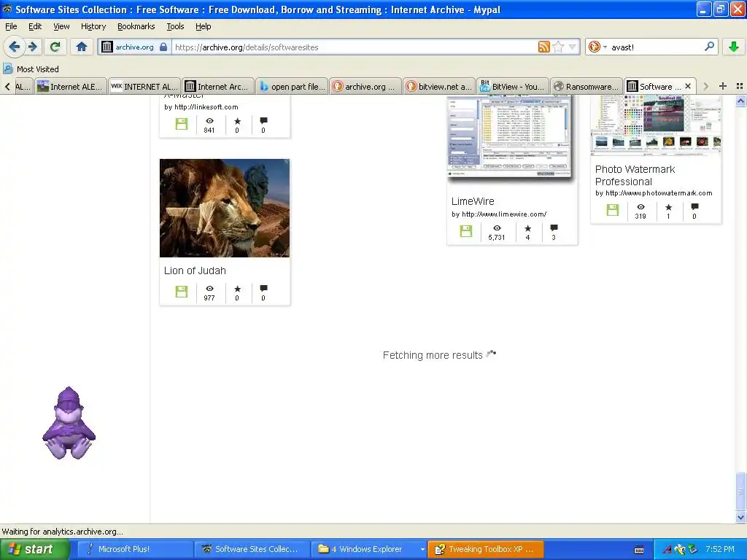Focus the URL address field
Image resolution: width=747 pixels, height=560 pixels.
pos(355,47)
